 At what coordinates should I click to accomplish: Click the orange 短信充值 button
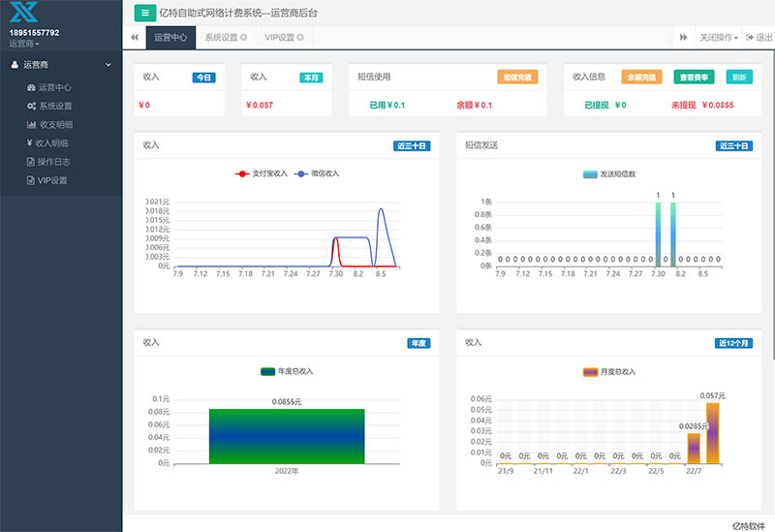[x=517, y=77]
